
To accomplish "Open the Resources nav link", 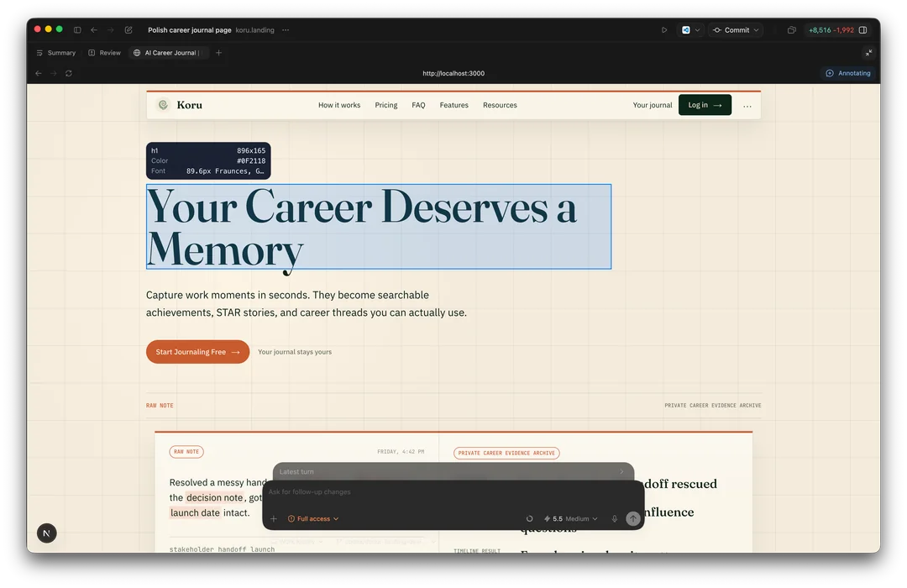I will (500, 105).
